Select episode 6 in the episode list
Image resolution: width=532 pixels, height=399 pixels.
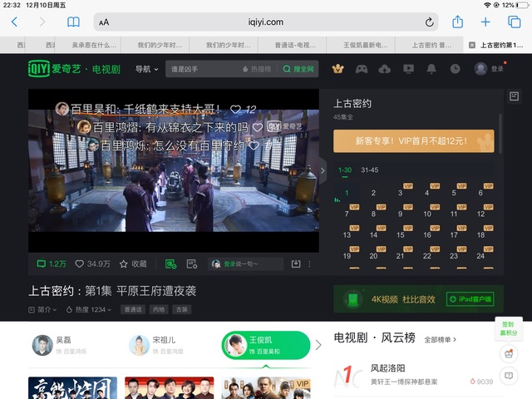click(480, 193)
